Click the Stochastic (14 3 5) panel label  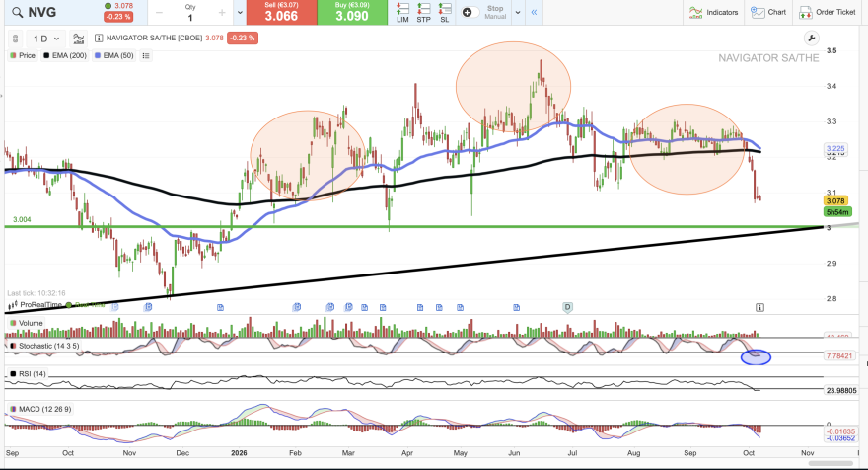[44, 346]
